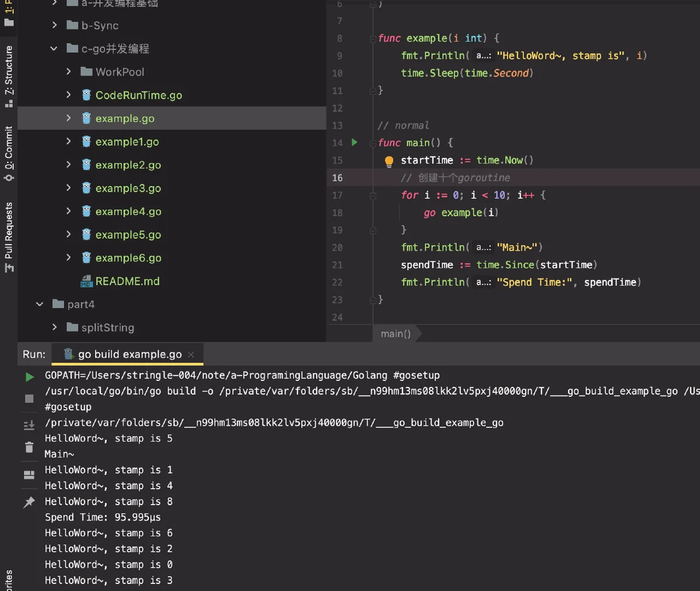700x591 pixels.
Task: Toggle the Commit tool window
Action: 9,153
